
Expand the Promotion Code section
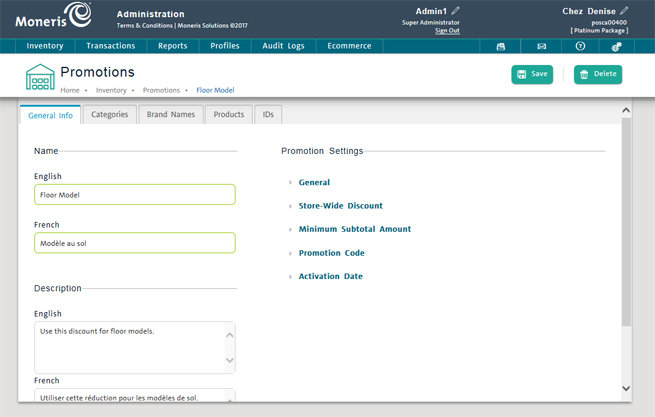click(x=331, y=253)
